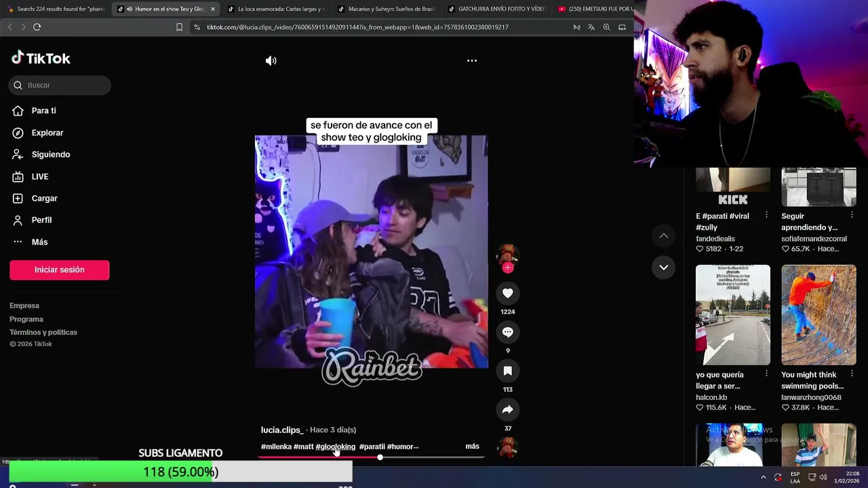
Task: Open options for 'Seguir aprendiendo' card
Action: 852,216
